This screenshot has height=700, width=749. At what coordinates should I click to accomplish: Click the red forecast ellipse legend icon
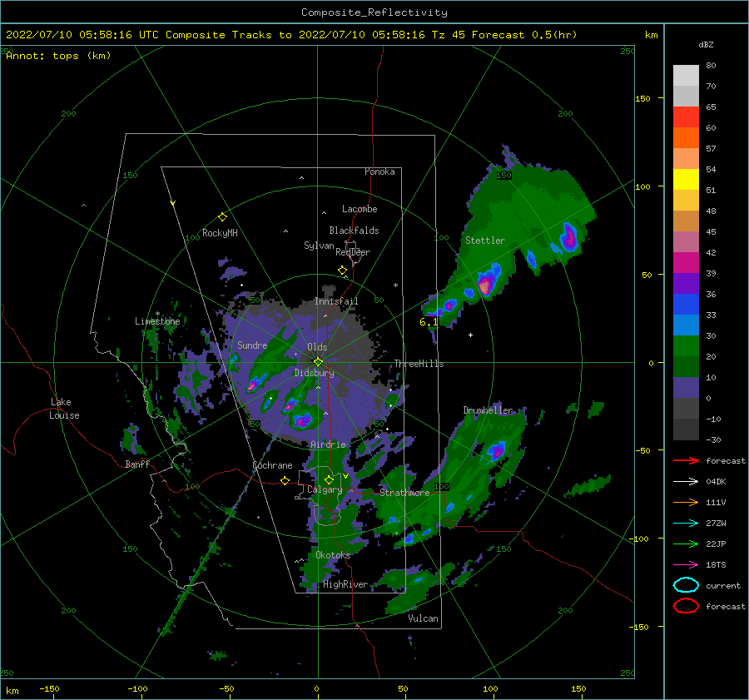pyautogui.click(x=686, y=606)
